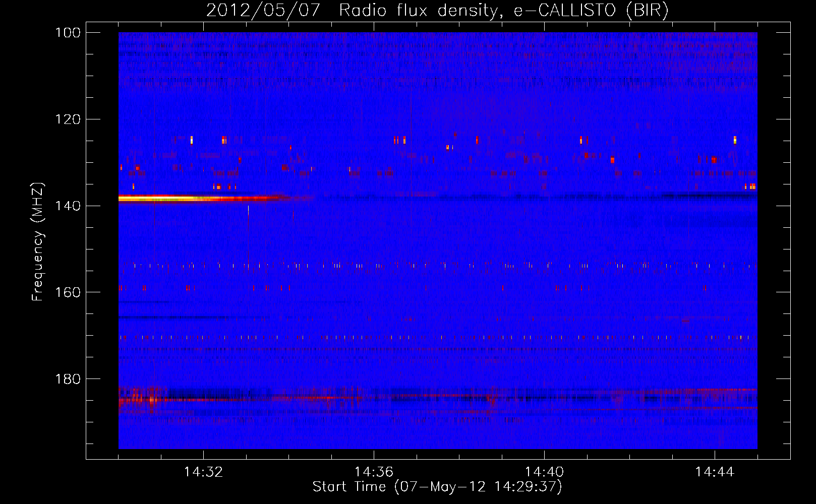Click the 'Frequency (MHZ)' axis label

pyautogui.click(x=38, y=241)
